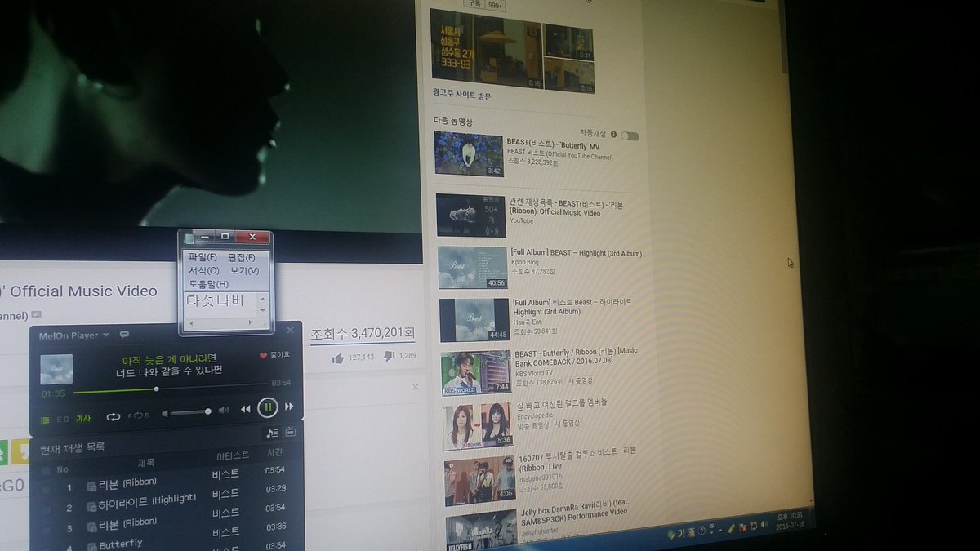Open the 서식(O) menu in Notepad
980x551 pixels.
[x=203, y=270]
